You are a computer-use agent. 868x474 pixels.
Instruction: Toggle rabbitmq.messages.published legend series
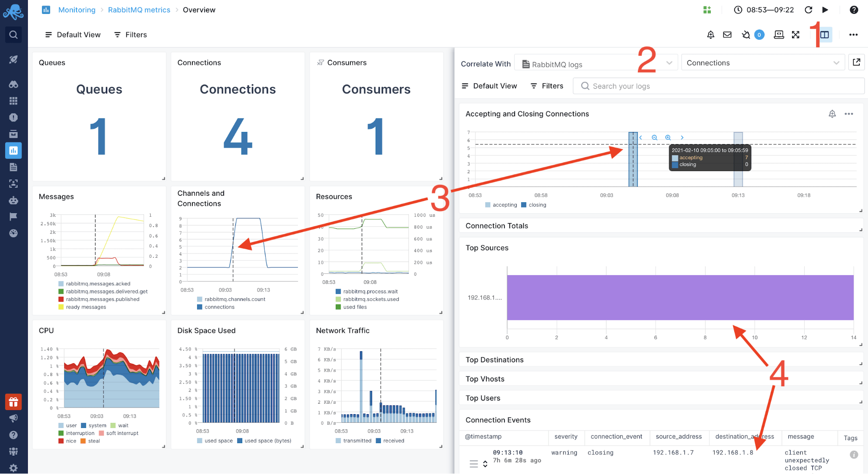[99, 300]
